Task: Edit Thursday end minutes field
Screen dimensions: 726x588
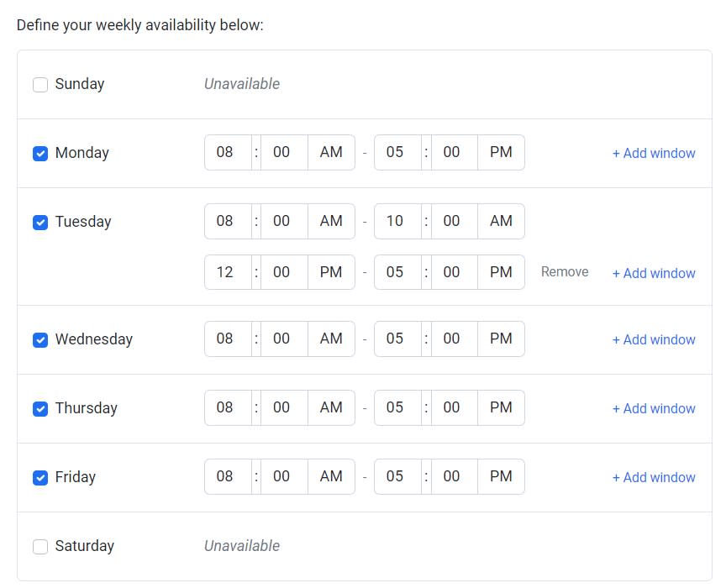Action: tap(454, 408)
